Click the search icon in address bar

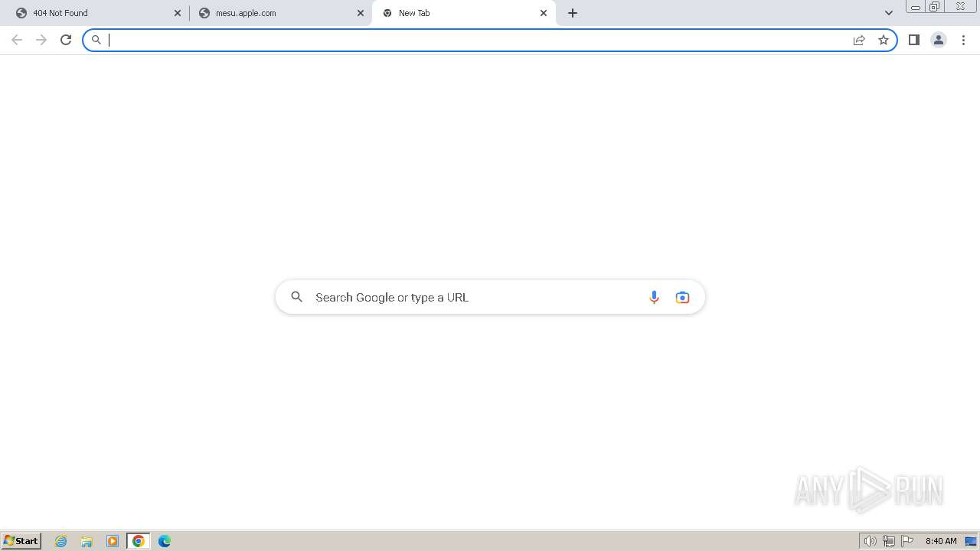(x=96, y=40)
